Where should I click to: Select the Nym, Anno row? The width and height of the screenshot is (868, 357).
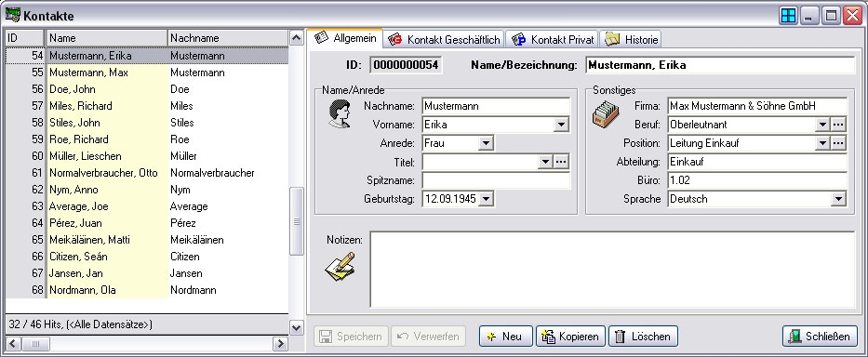[x=147, y=190]
